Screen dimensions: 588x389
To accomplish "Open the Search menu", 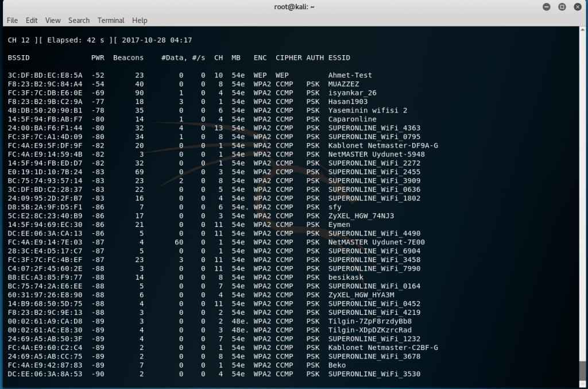I will pyautogui.click(x=79, y=20).
